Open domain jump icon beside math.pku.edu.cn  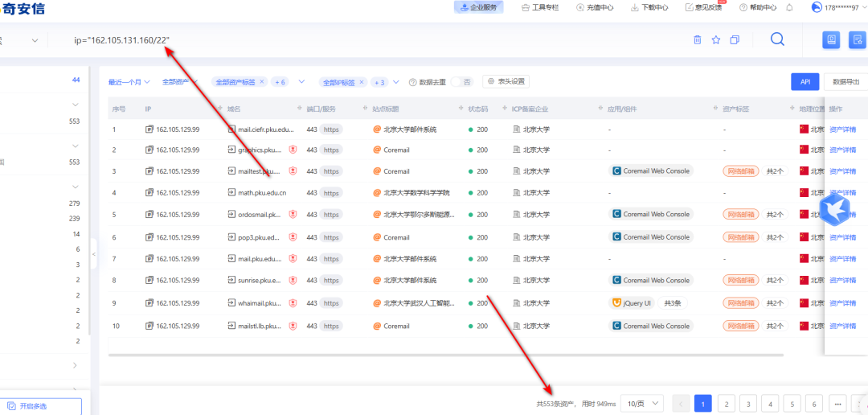tap(232, 193)
